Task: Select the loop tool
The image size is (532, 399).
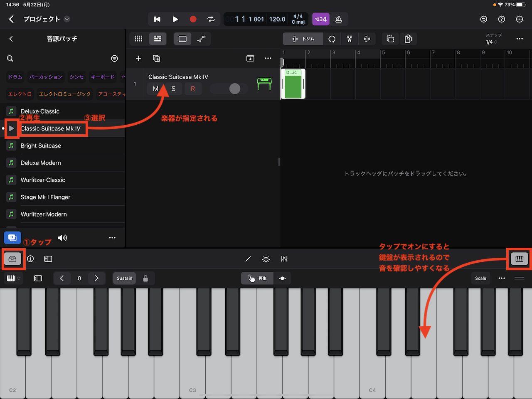Action: [332, 39]
